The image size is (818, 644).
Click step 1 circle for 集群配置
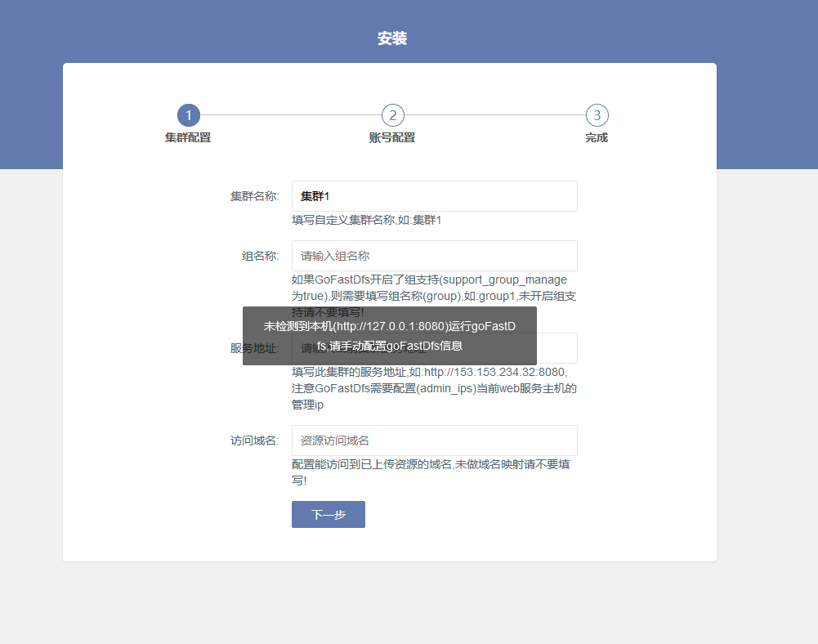[188, 115]
